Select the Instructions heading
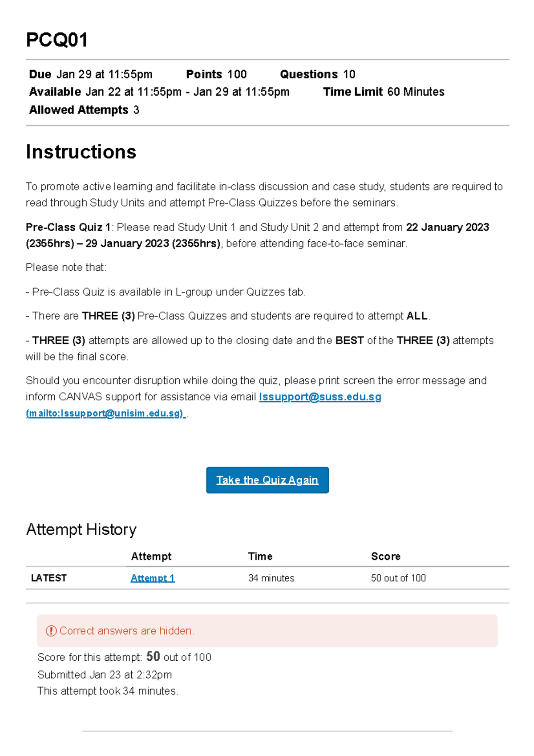 tap(81, 152)
